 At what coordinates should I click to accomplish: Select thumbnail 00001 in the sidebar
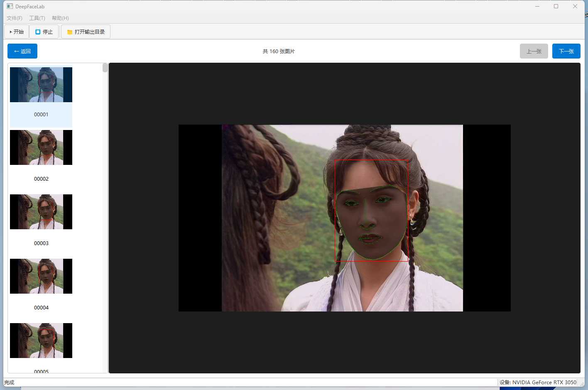click(41, 85)
